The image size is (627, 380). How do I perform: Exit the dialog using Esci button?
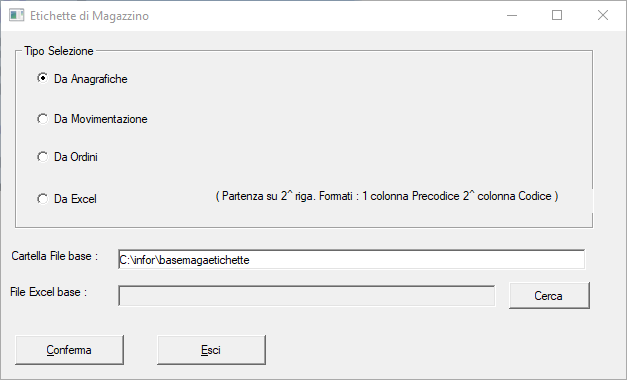tap(211, 350)
